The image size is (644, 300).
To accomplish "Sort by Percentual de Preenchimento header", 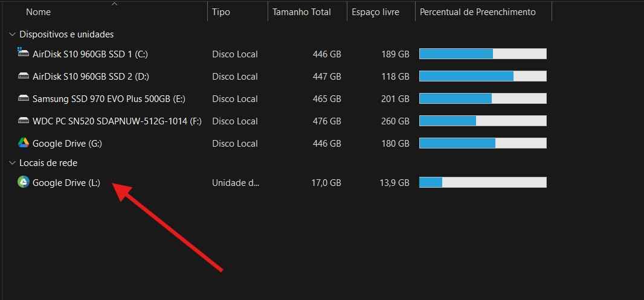I will 477,12.
